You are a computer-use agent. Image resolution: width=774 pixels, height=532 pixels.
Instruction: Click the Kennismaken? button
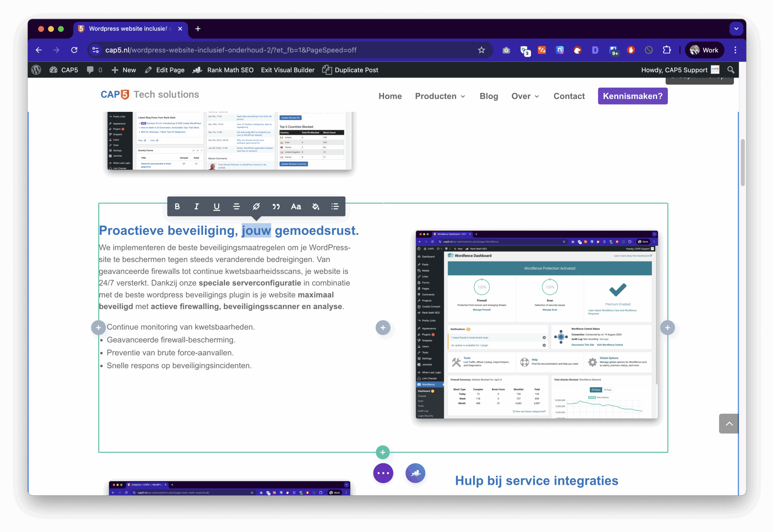click(632, 96)
